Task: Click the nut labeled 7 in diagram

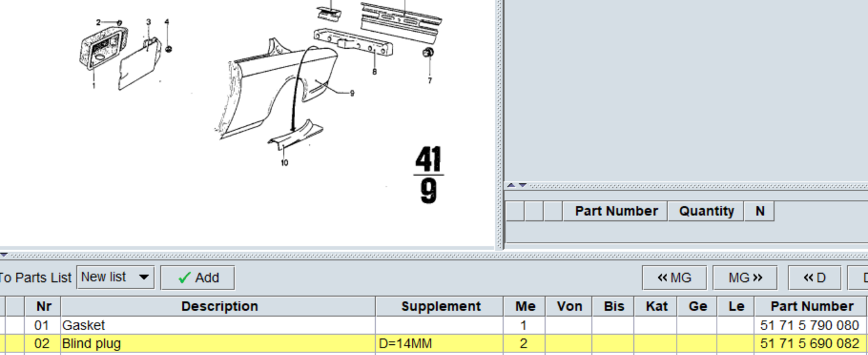Action: [429, 54]
